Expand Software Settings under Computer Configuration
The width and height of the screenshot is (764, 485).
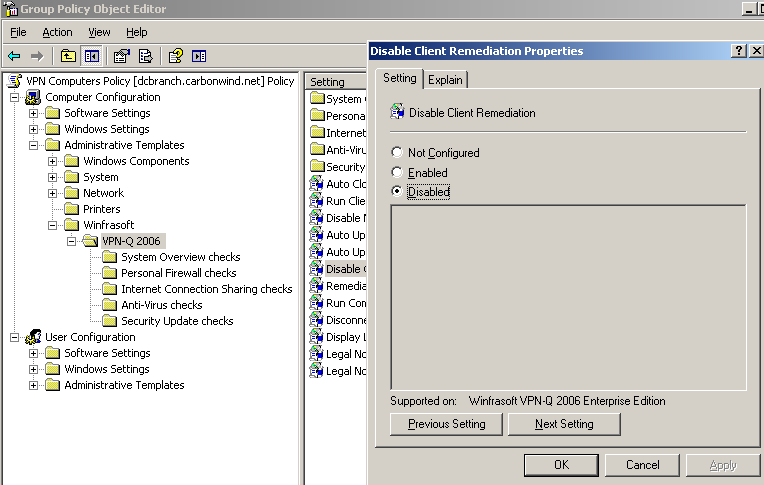pos(34,114)
